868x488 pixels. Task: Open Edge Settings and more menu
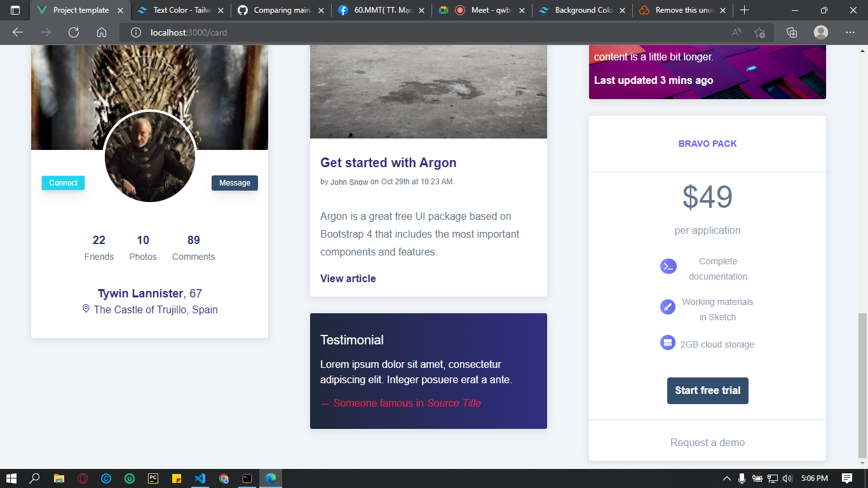[850, 32]
